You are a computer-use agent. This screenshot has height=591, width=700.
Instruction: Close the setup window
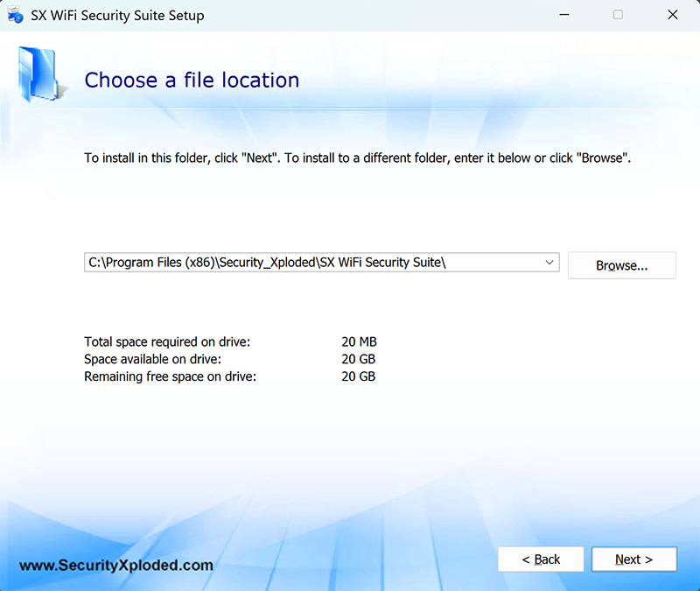[672, 15]
